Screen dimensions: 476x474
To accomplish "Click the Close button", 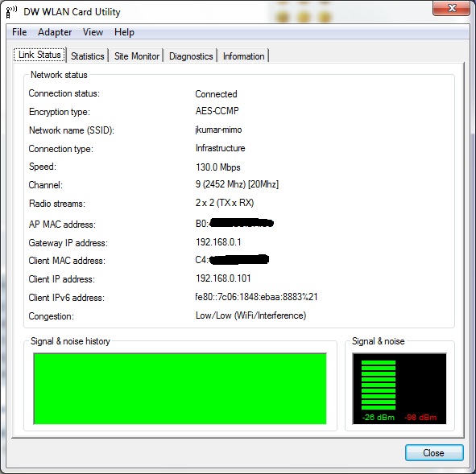I will [434, 453].
